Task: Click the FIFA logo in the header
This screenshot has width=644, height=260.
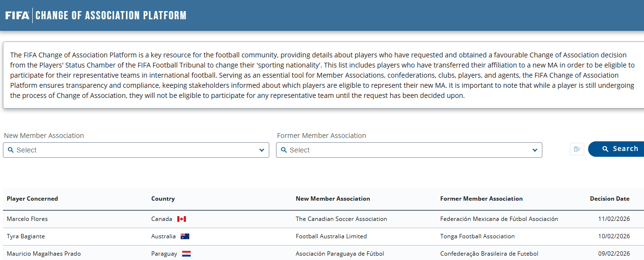Action: click(17, 15)
